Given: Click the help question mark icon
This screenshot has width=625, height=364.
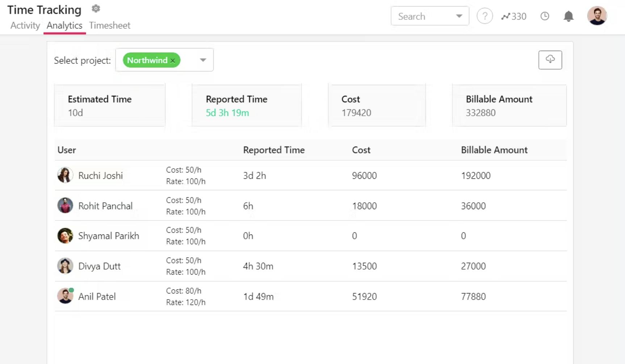Looking at the screenshot, I should click(485, 16).
